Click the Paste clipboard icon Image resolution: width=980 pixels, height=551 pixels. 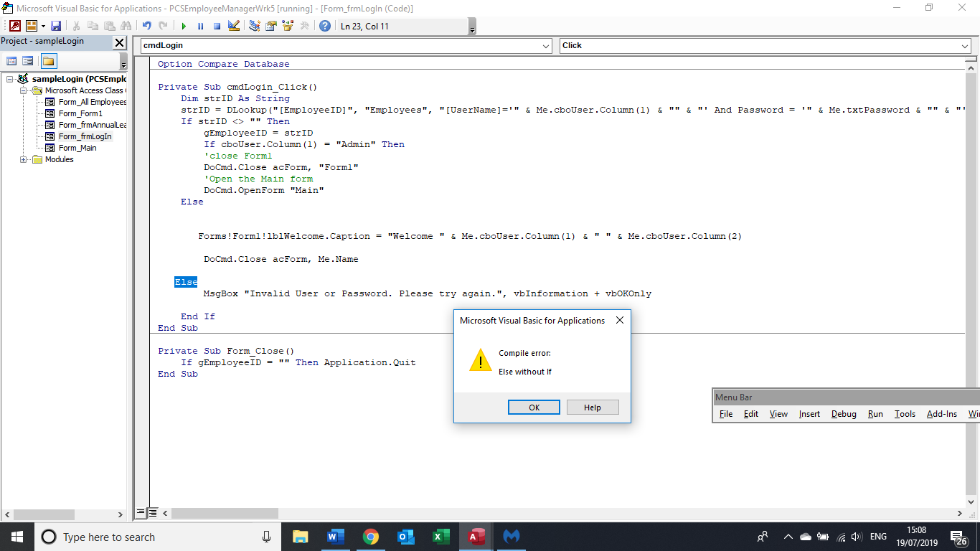point(109,26)
